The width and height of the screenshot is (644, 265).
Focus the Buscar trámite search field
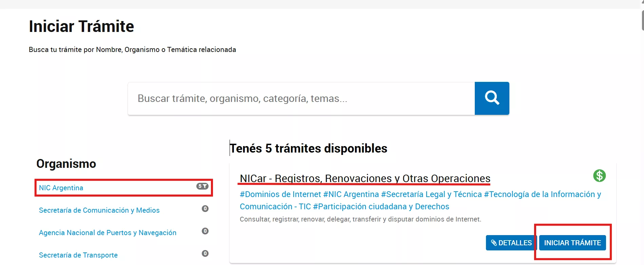click(301, 98)
